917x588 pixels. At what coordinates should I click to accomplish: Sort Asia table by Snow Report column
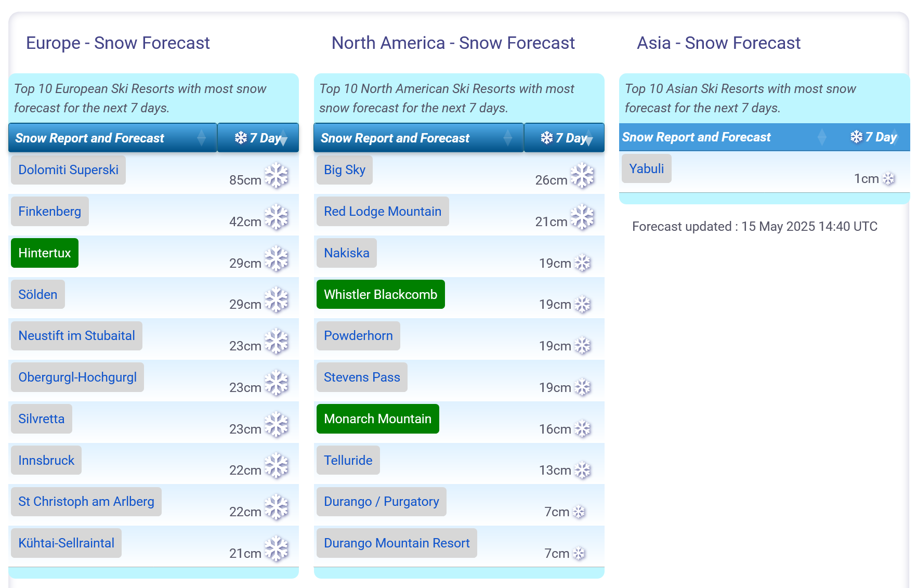click(x=696, y=137)
